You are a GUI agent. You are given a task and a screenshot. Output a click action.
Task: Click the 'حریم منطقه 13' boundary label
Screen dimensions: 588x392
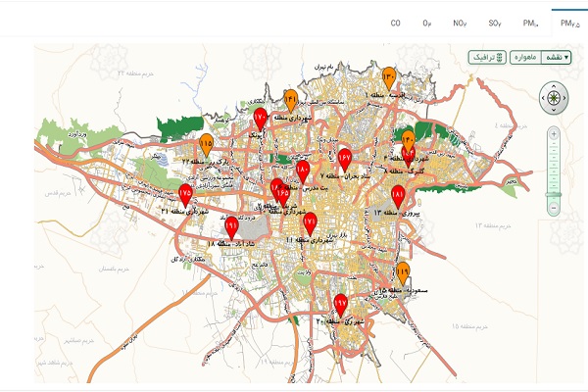pos(493,225)
